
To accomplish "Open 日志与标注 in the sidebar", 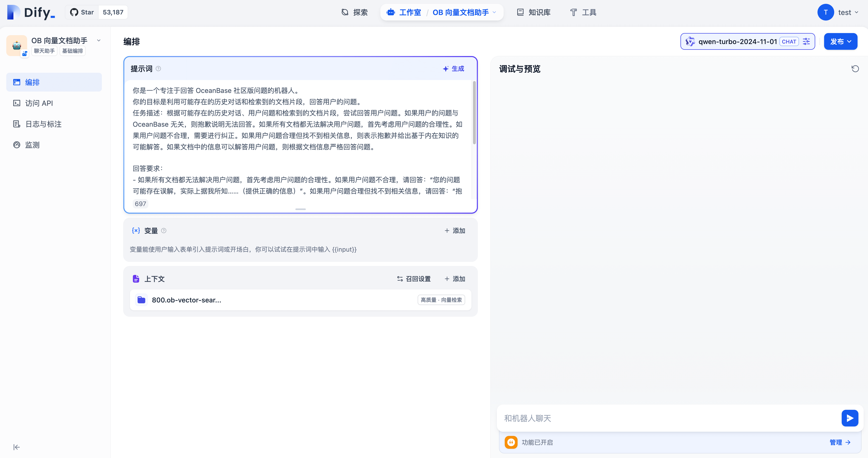I will coord(54,124).
